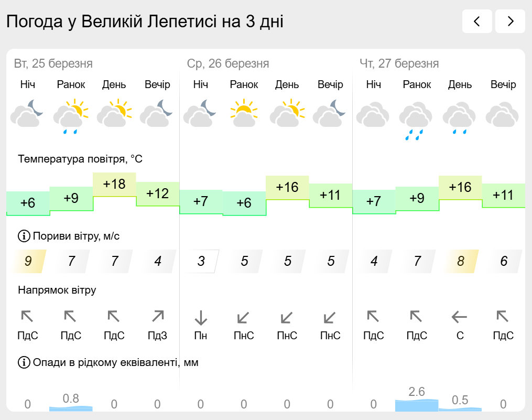
Task: Select the Вт, 25 березня date heading
Action: pyautogui.click(x=53, y=63)
